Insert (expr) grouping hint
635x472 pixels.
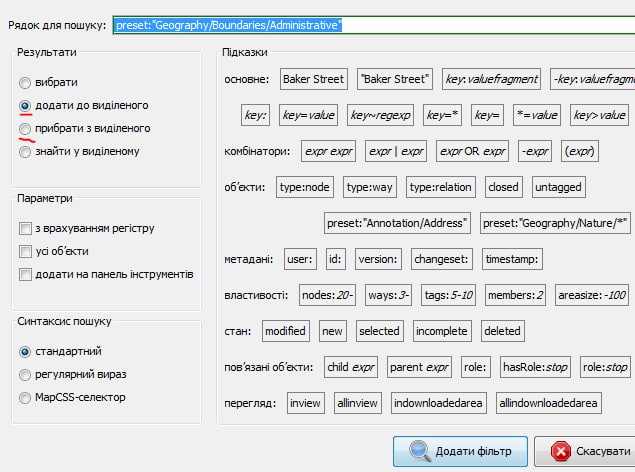[580, 151]
